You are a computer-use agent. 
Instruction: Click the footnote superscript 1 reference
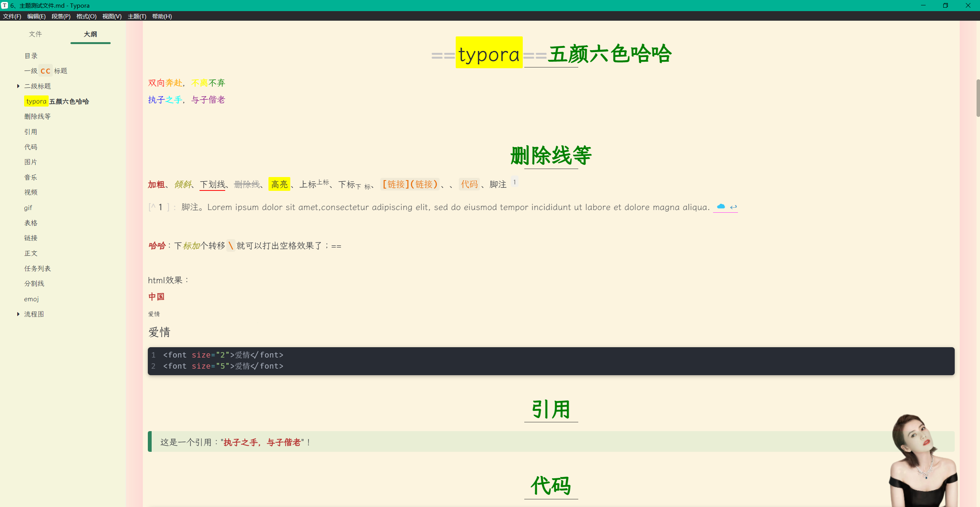click(514, 182)
